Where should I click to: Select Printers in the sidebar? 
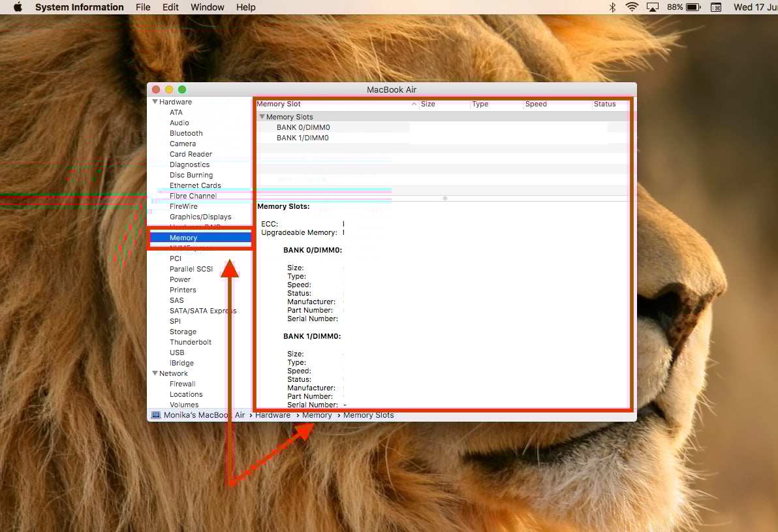point(183,289)
